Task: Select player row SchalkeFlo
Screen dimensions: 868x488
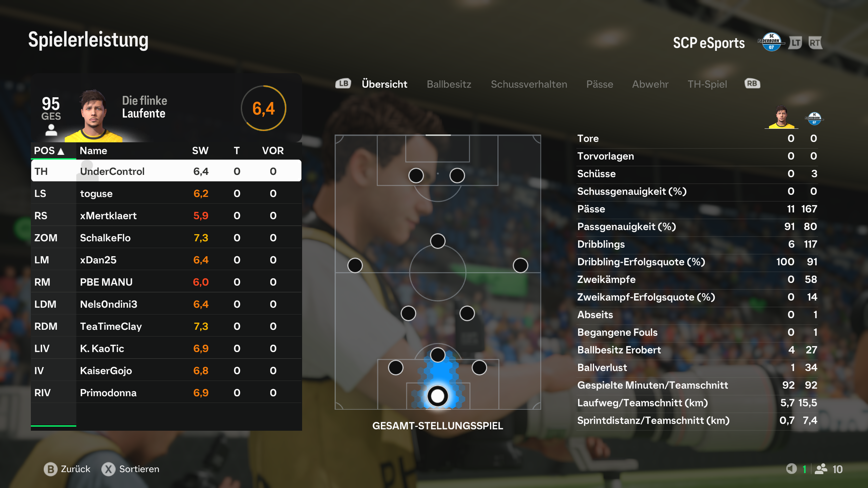Action: tap(166, 238)
